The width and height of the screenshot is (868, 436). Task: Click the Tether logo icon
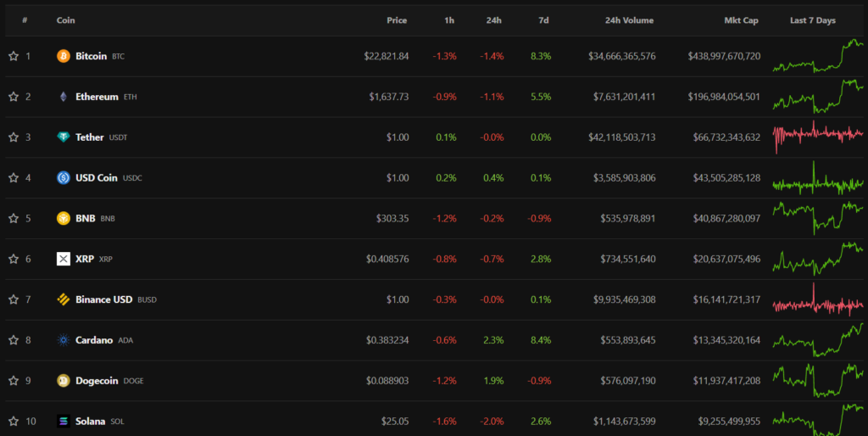[x=64, y=137]
